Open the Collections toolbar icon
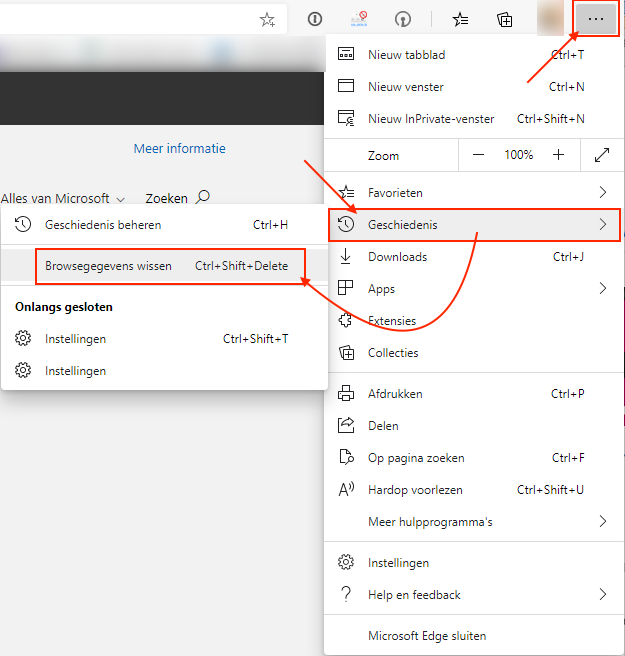The image size is (625, 656). point(505,19)
